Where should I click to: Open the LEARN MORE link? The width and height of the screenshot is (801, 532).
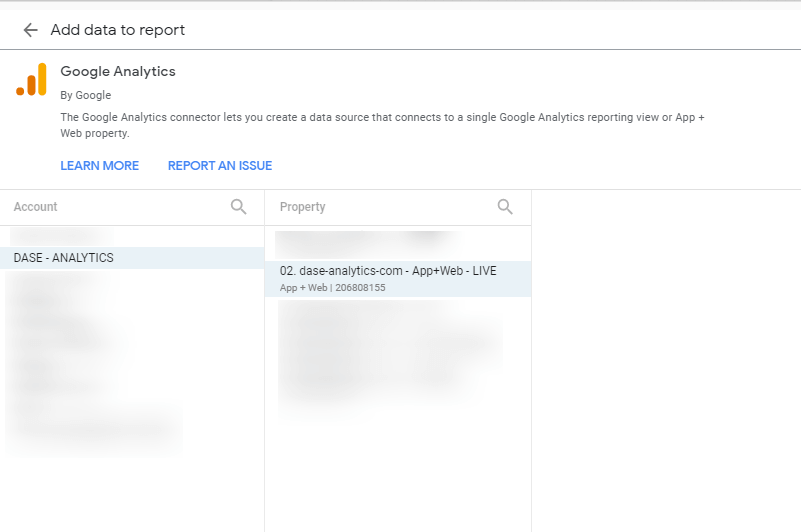100,166
